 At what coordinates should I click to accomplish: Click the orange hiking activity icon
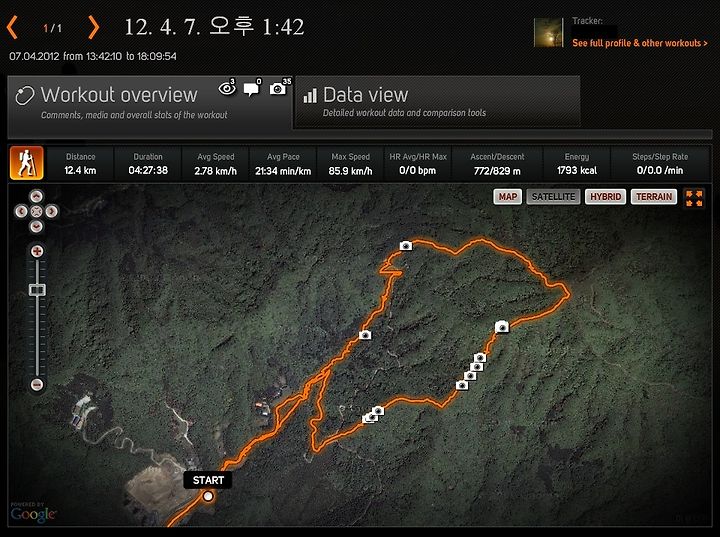pyautogui.click(x=27, y=163)
